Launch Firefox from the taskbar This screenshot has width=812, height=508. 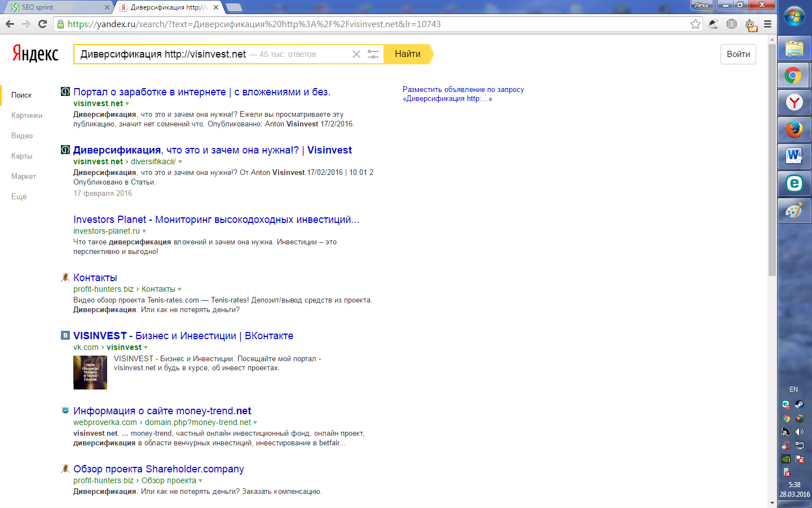pos(794,129)
